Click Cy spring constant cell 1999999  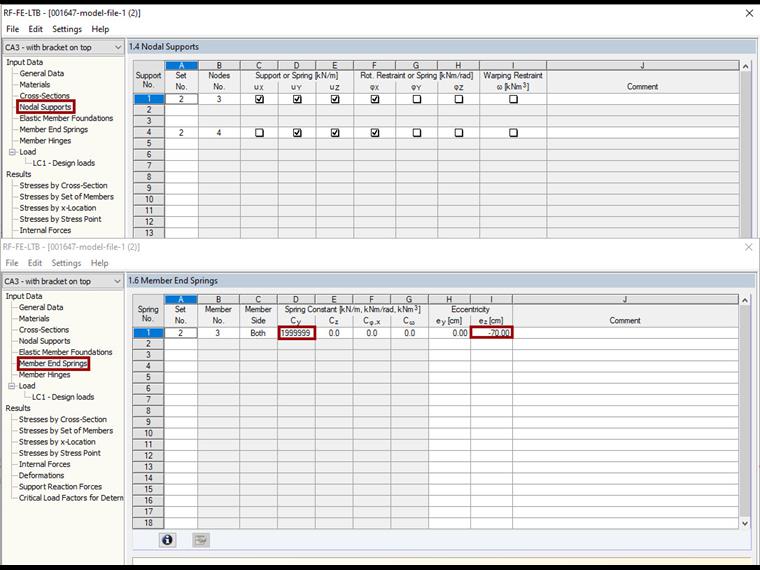coord(297,333)
